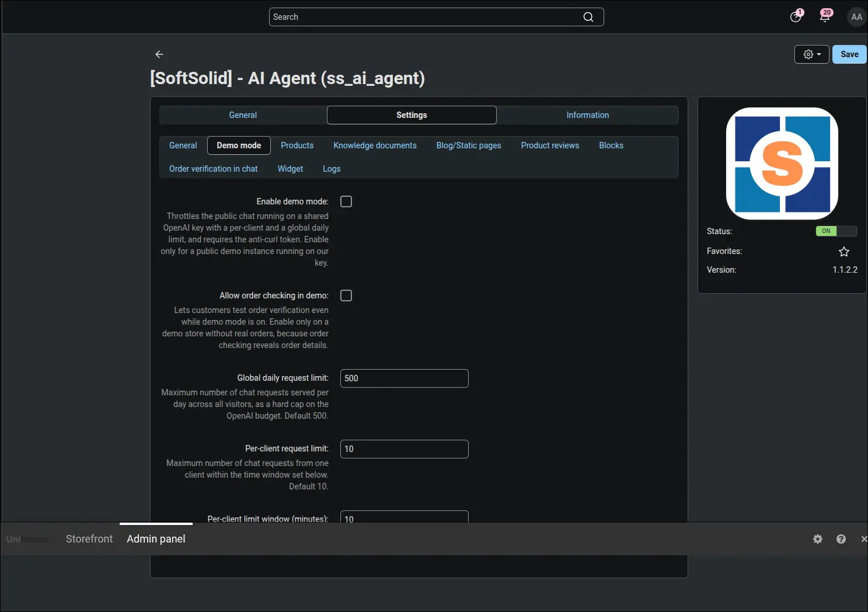The height and width of the screenshot is (612, 868).
Task: Mark add-on as favorite with star icon
Action: click(844, 252)
